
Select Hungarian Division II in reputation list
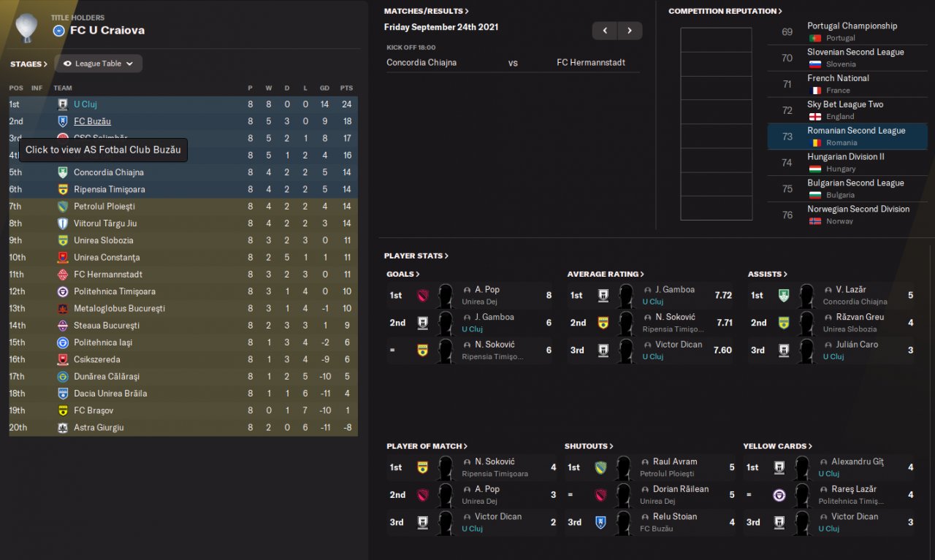click(847, 163)
